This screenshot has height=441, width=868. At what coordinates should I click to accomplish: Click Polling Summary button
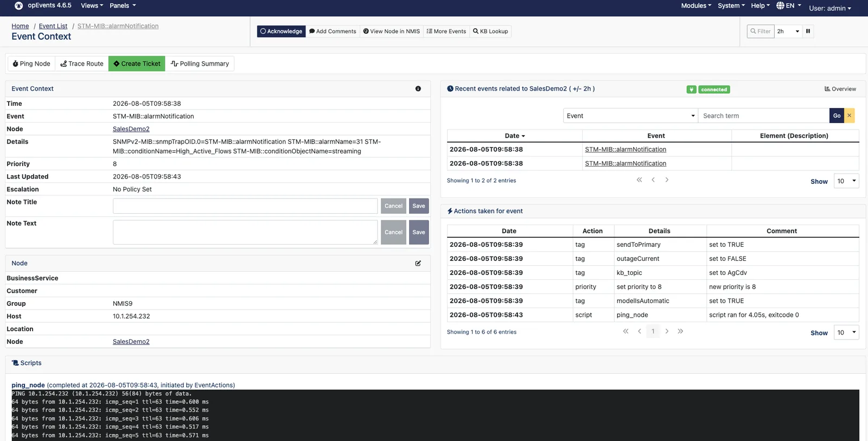coord(200,63)
